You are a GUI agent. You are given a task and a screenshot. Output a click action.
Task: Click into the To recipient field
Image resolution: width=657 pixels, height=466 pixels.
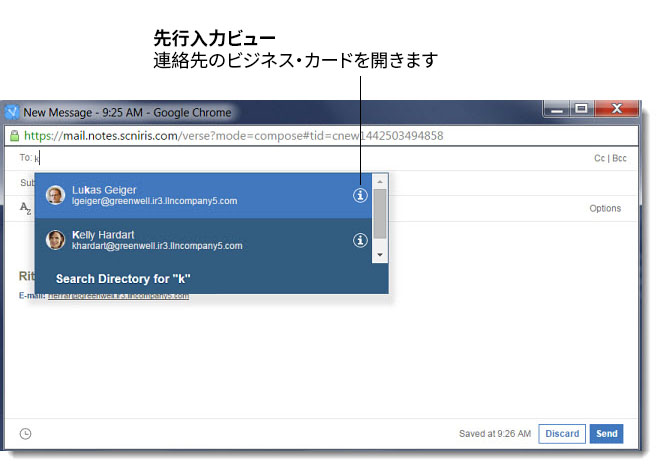(x=310, y=158)
